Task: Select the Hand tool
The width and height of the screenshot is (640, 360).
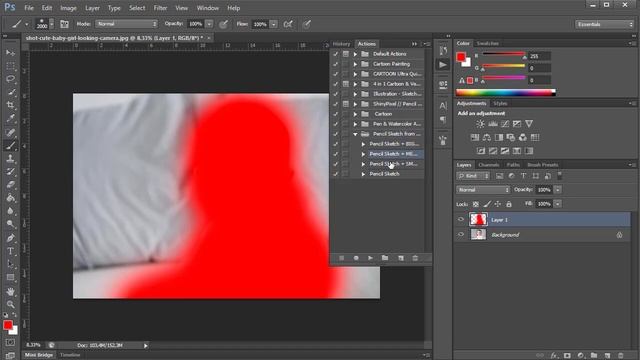Action: (x=11, y=291)
